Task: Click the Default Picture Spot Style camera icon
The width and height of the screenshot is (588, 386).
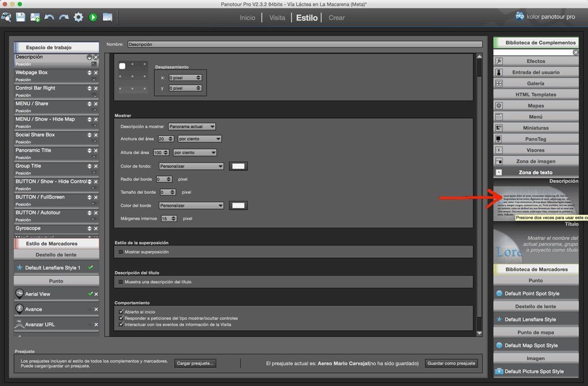Action: point(499,371)
